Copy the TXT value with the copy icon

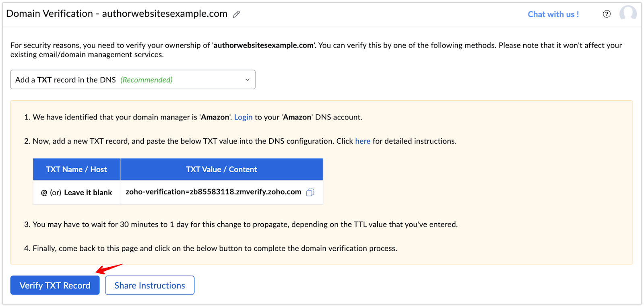tap(310, 192)
